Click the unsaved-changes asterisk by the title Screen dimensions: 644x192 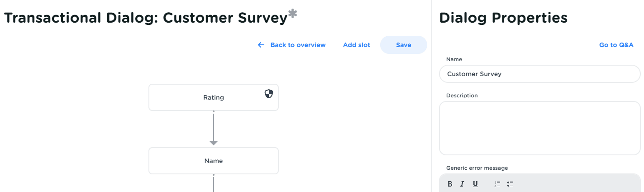click(x=293, y=15)
